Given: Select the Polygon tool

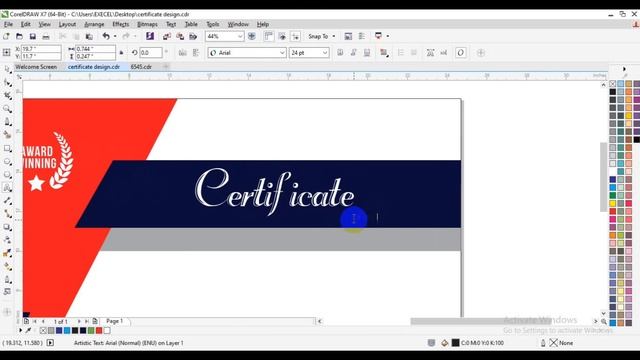Looking at the screenshot, I should click(7, 175).
